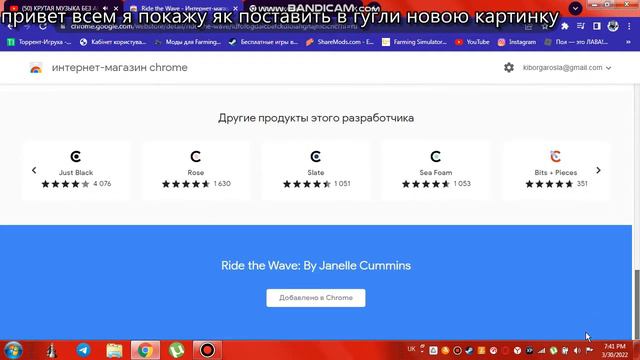Click the network signal tray icon

[542, 350]
